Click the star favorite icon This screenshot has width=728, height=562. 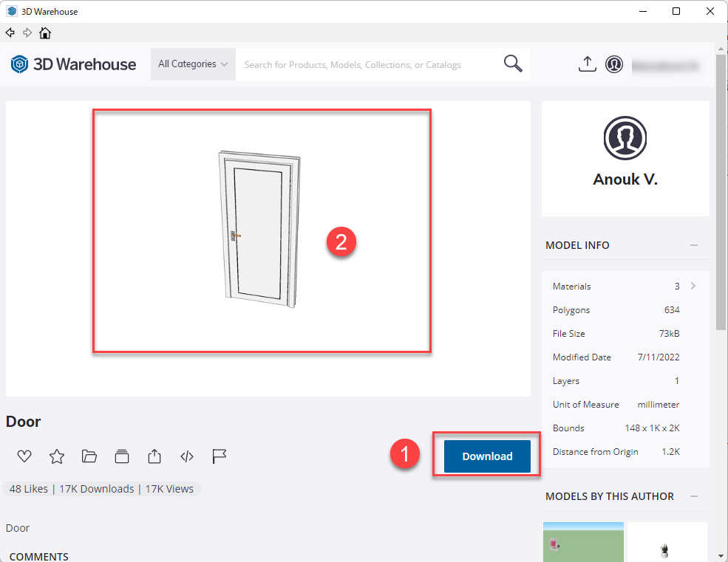pyautogui.click(x=57, y=456)
